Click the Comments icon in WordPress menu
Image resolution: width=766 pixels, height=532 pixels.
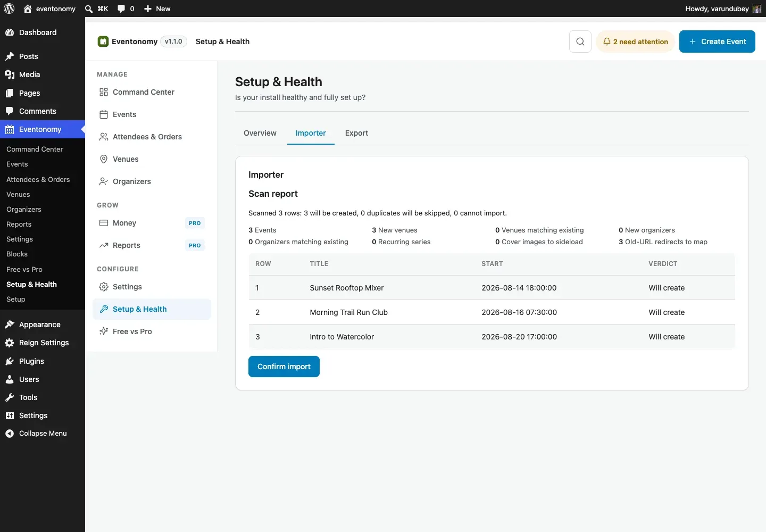[10, 111]
